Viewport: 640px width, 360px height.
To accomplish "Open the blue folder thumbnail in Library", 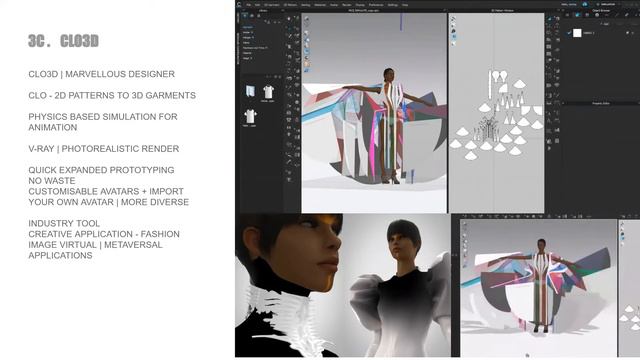I will coord(250,91).
